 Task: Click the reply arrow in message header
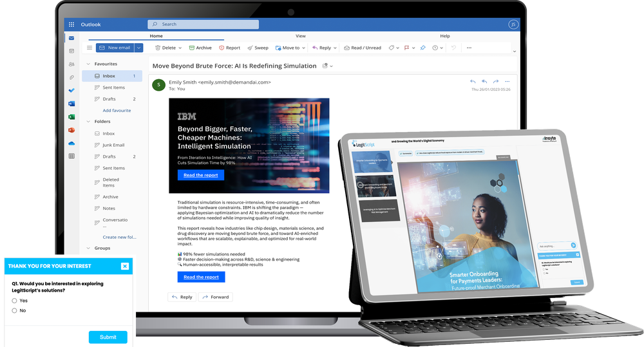(x=473, y=81)
